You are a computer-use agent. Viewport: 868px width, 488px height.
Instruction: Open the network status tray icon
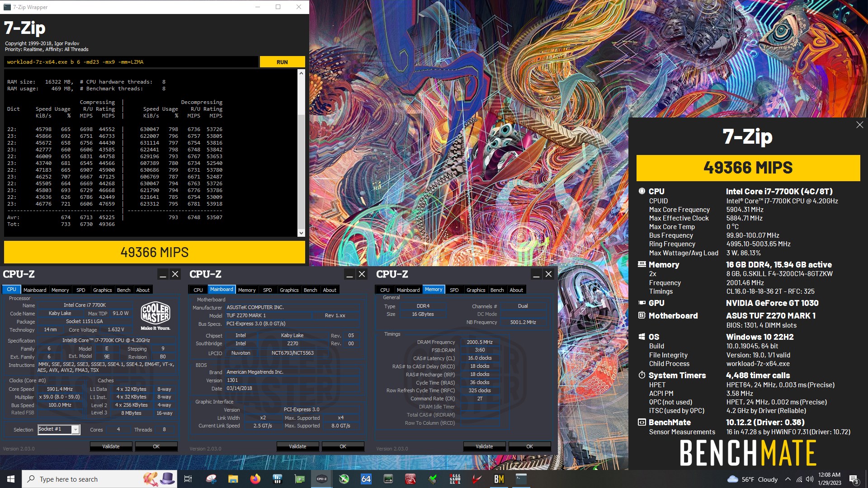pos(799,479)
